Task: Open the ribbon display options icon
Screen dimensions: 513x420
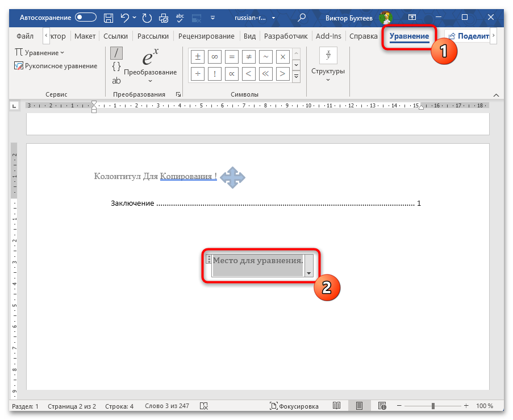Action: (412, 18)
